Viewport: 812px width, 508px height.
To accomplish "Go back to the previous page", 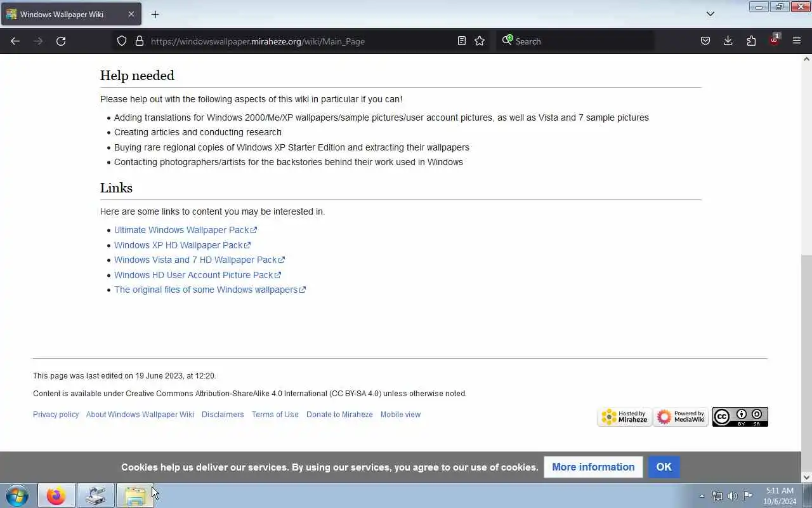I will click(15, 41).
